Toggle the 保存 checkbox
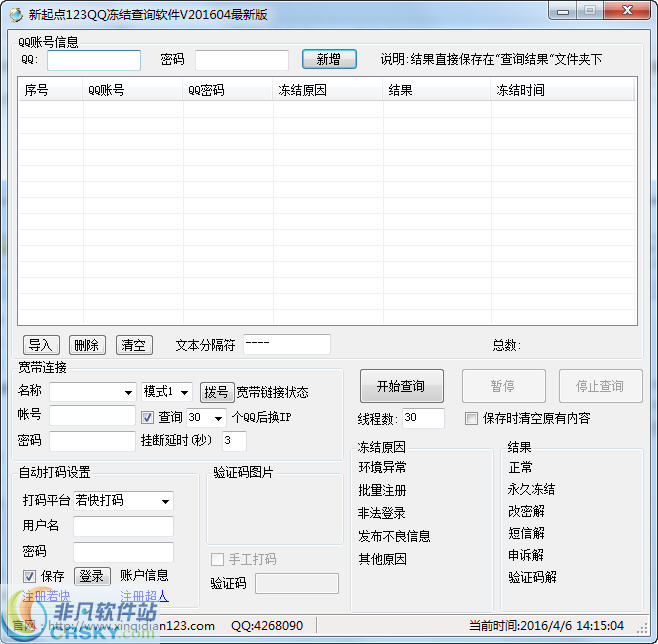Screen dimensions: 658x644 click(29, 576)
